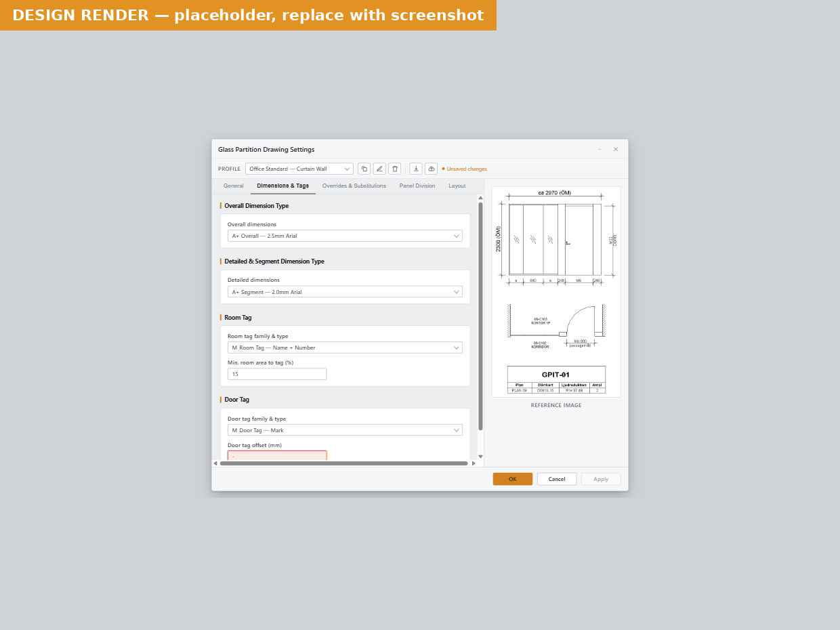Viewport: 840px width, 630px height.
Task: Click the vertical scrollbar down arrow
Action: click(480, 457)
